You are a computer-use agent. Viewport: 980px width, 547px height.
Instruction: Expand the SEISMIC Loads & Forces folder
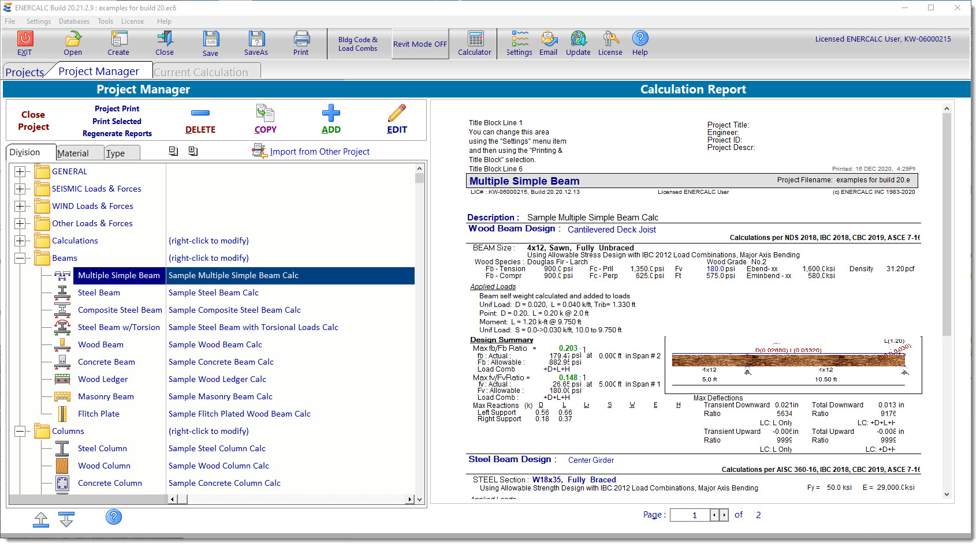pyautogui.click(x=20, y=189)
